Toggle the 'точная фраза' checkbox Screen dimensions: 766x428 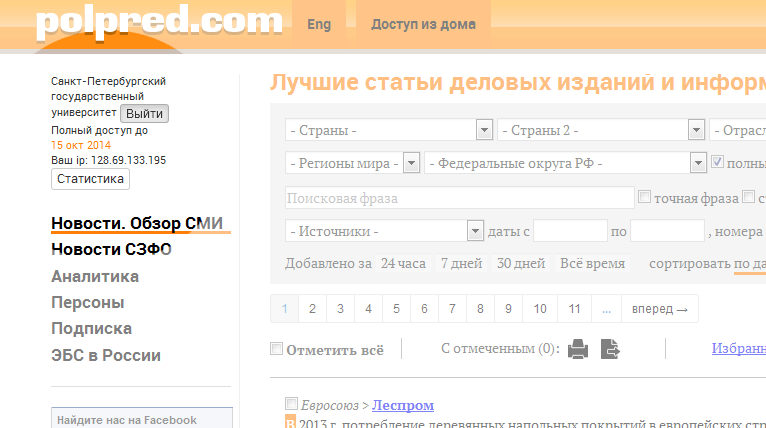[x=645, y=197]
